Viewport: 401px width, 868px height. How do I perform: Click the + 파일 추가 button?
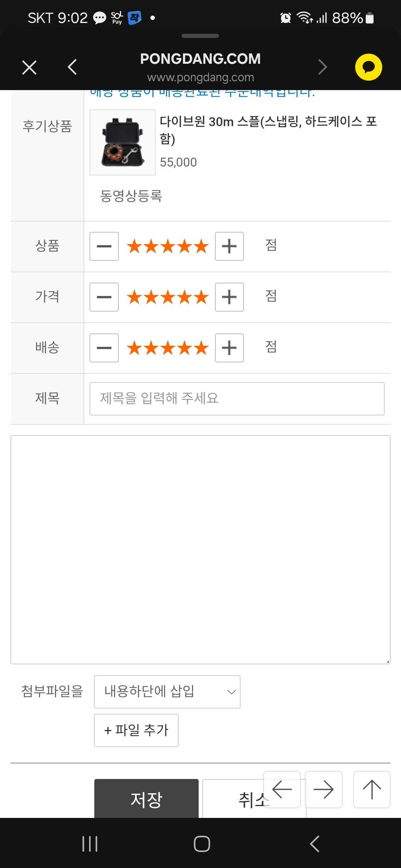tap(136, 730)
